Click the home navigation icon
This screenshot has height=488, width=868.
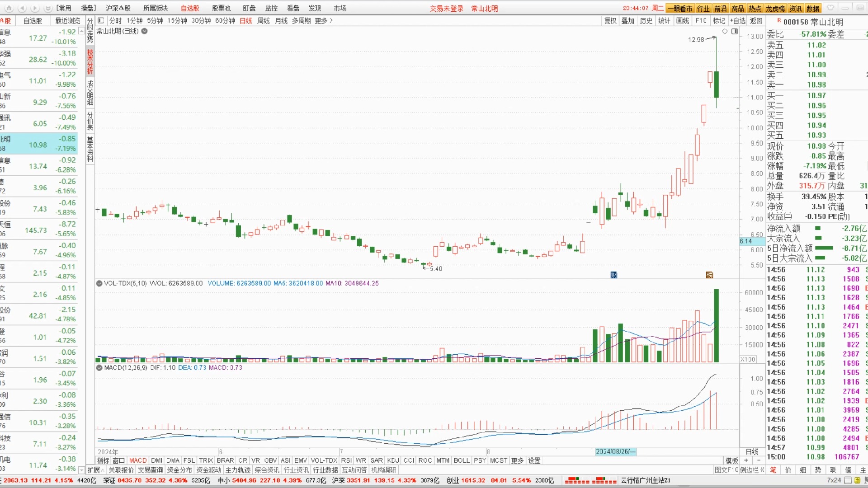click(9, 8)
